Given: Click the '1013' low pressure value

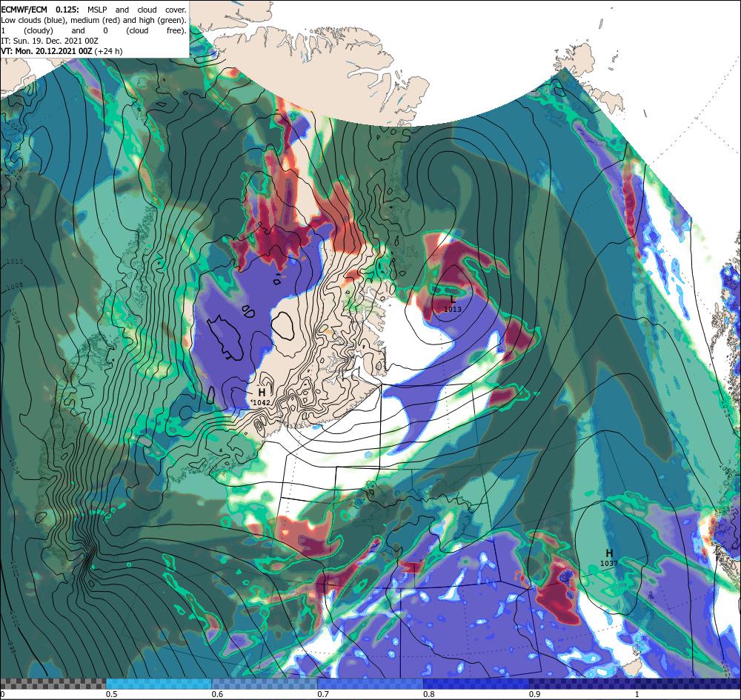Looking at the screenshot, I should pos(453,309).
